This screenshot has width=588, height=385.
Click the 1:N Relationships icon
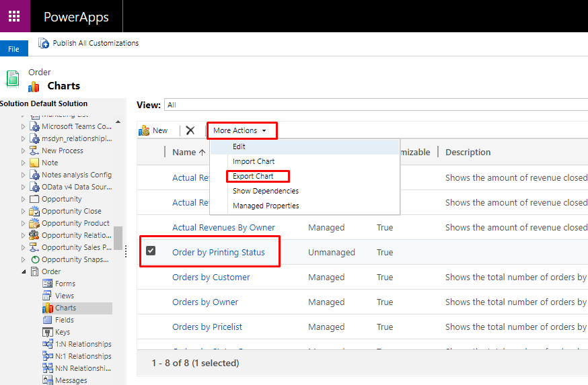click(48, 344)
